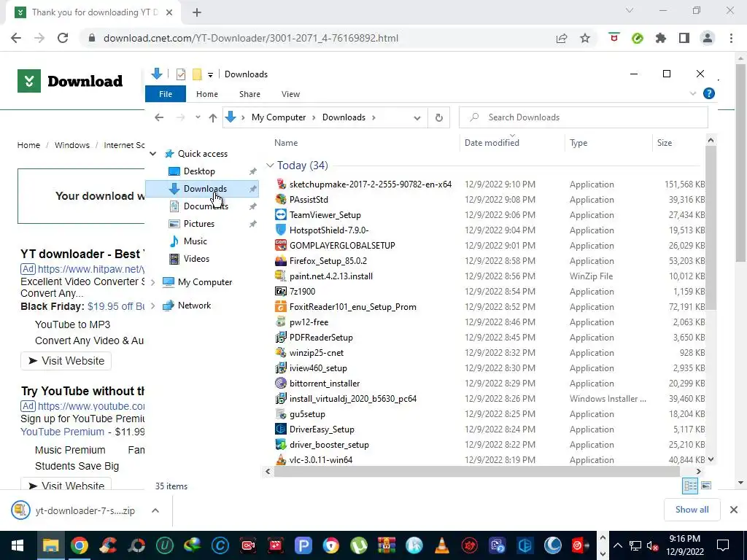Open sketchupmake-2017 file icon
The image size is (747, 560).
[x=281, y=184]
